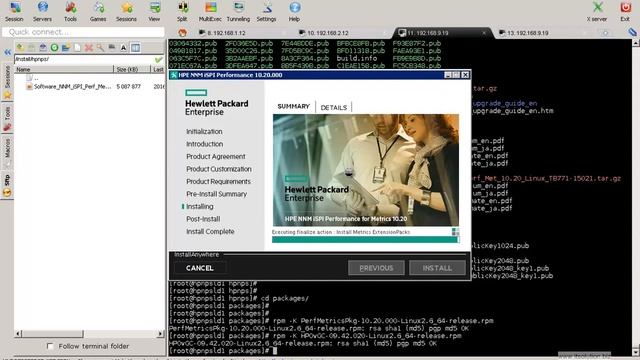Sort by the Name column header

tap(64, 69)
